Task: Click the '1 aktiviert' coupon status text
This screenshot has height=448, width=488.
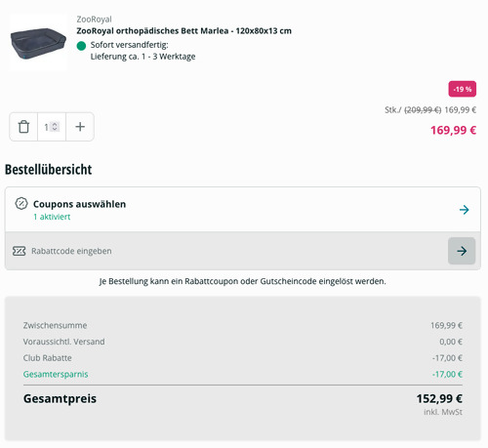Action: coord(52,217)
